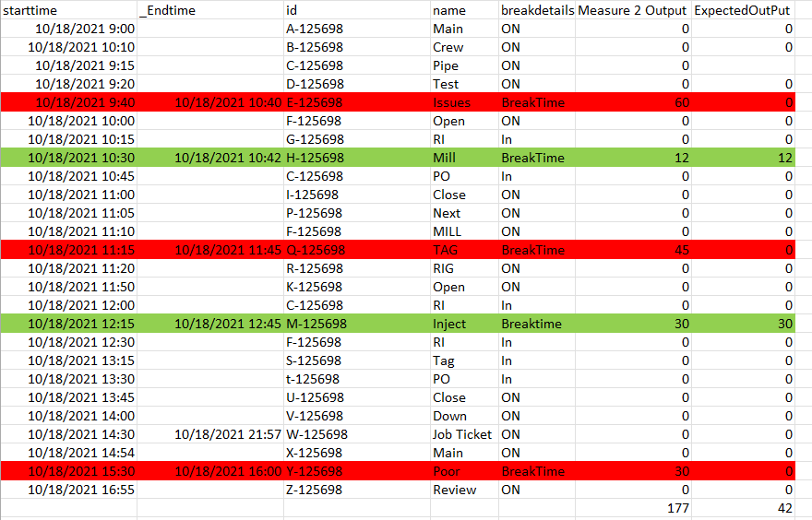Screen dimensions: 812x520
Task: Select the total value 42
Action: click(x=743, y=508)
